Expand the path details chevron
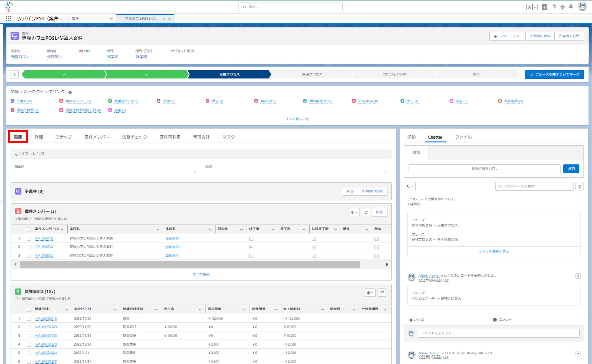 click(x=15, y=74)
